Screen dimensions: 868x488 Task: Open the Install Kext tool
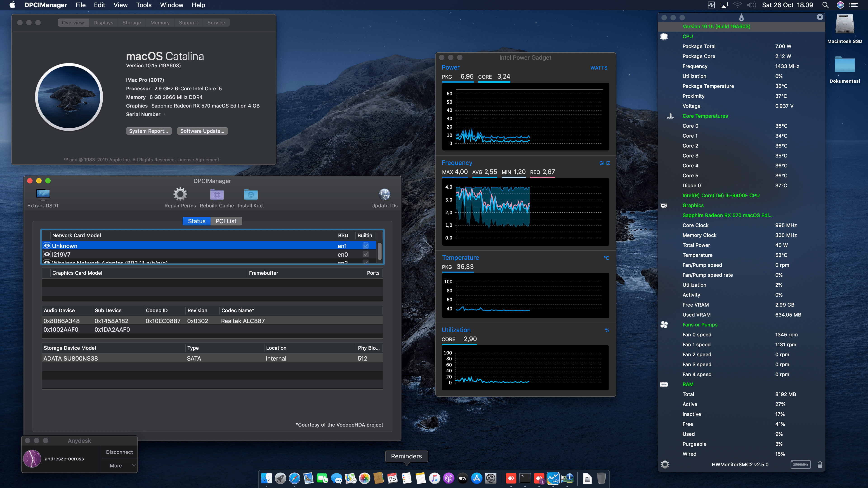pyautogui.click(x=250, y=194)
